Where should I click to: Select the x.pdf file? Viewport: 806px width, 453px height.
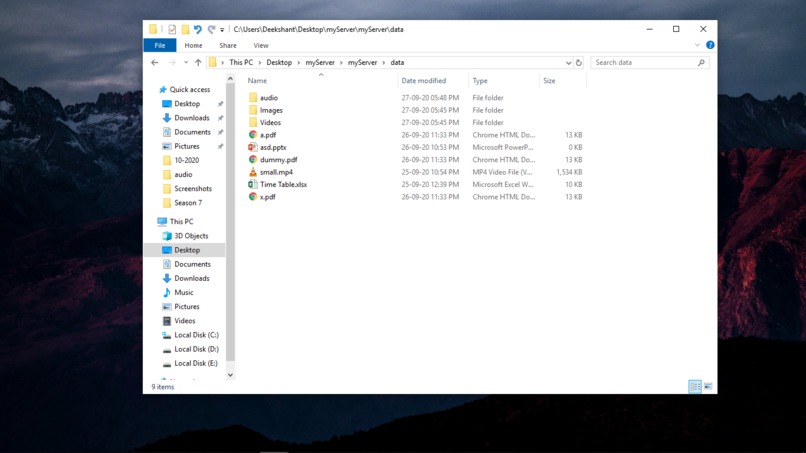tap(267, 196)
